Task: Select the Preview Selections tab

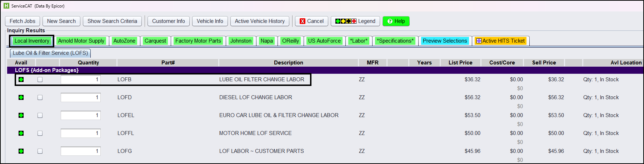Action: click(445, 41)
